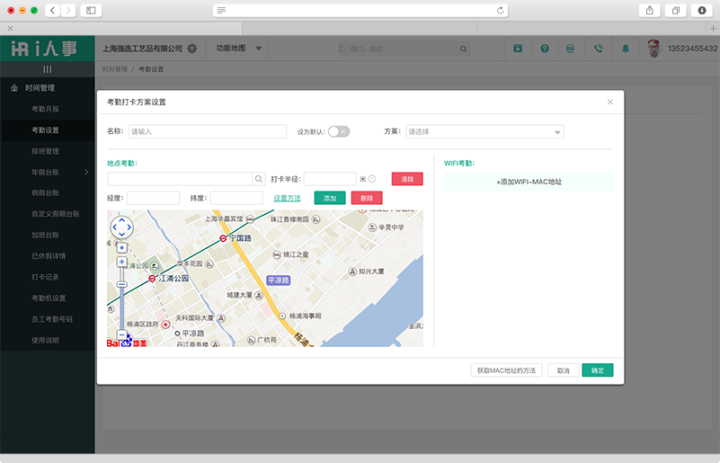Click the map zoom slider handle

click(x=122, y=284)
